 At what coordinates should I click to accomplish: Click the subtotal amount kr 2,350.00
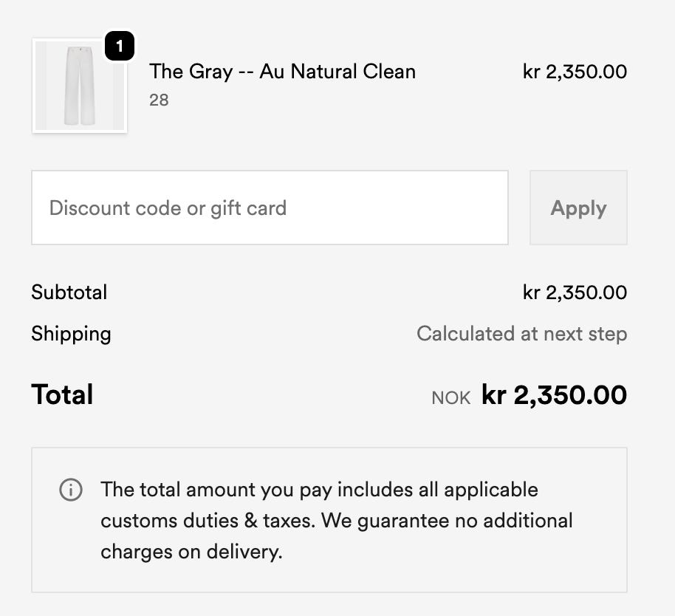[x=575, y=292]
